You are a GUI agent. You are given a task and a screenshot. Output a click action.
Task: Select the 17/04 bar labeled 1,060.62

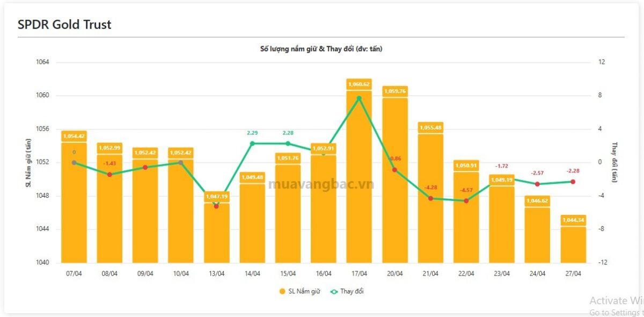pos(359,171)
